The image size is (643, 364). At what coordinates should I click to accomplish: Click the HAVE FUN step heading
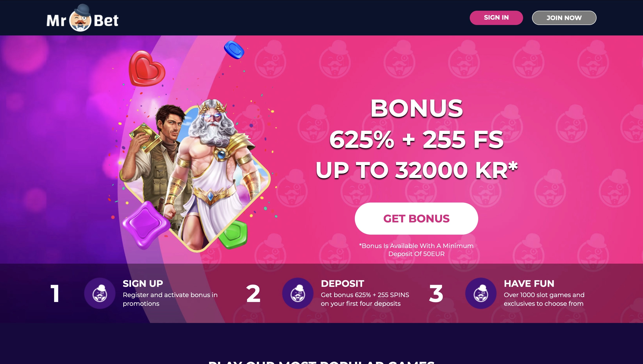click(x=529, y=283)
